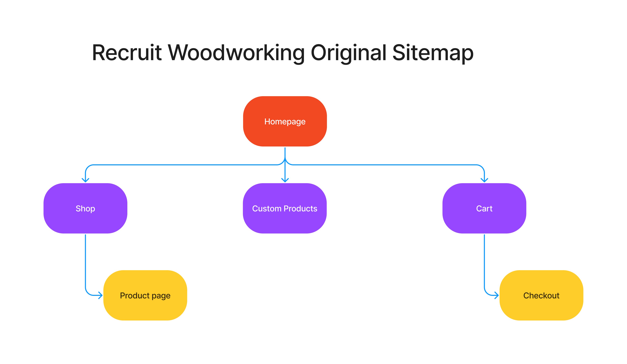Select the Homepage node
Screen dimensions: 627x364
click(x=285, y=121)
